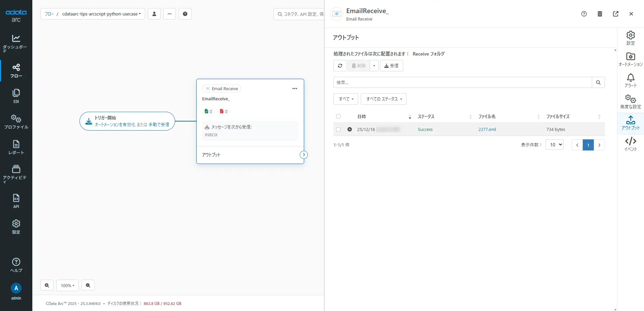Sort output table by ファイル名 column
Image resolution: width=644 pixels, height=311 pixels.
click(x=509, y=116)
